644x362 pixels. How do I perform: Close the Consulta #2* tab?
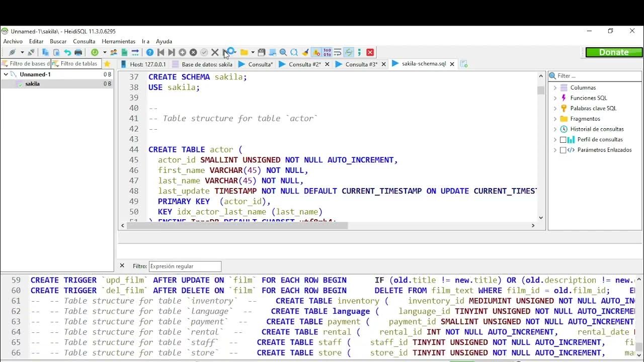(x=328, y=64)
